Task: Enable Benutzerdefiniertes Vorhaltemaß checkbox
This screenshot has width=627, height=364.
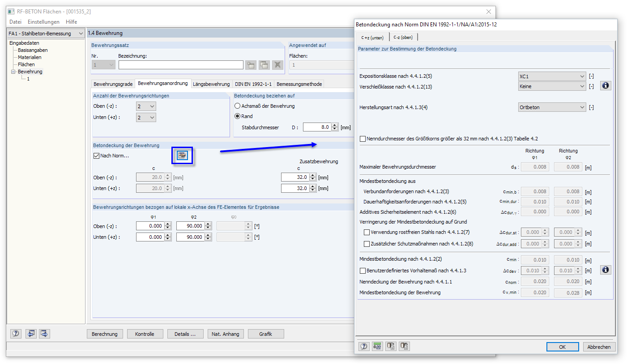Action: pos(363,271)
